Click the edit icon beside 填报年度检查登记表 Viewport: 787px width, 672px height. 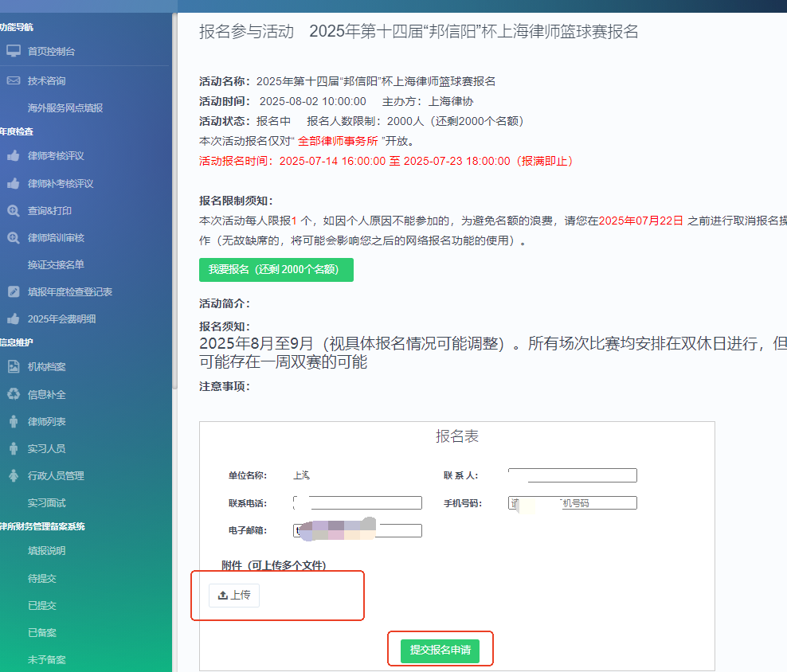14,291
